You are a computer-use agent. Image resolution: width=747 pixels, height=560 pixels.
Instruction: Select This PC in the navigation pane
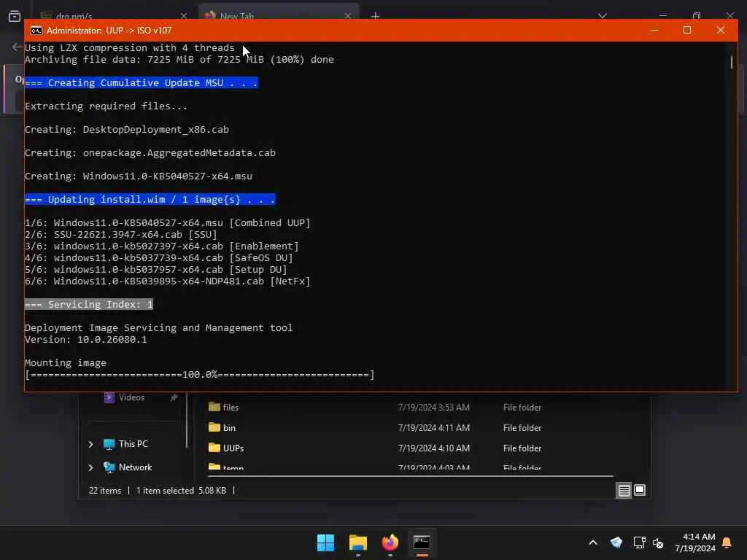tap(133, 444)
